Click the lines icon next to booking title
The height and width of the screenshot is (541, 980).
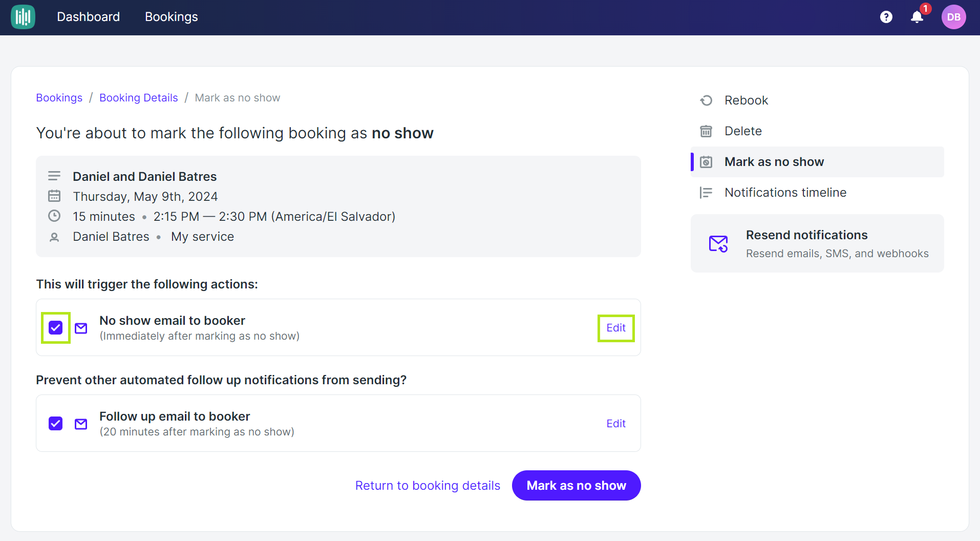click(54, 176)
